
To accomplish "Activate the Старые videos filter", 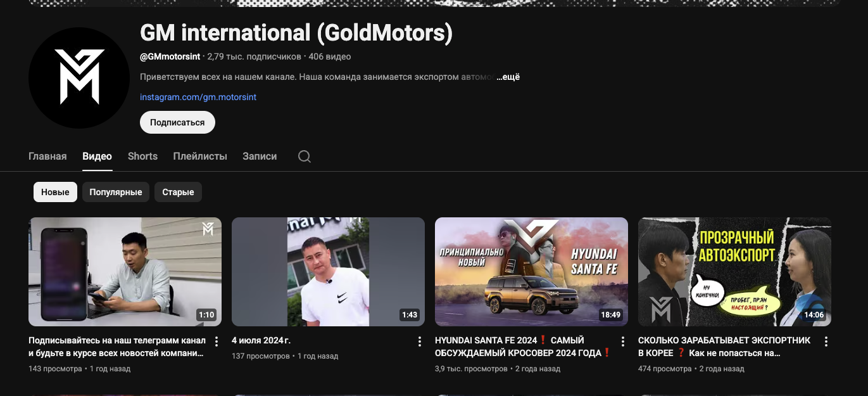I will (178, 191).
